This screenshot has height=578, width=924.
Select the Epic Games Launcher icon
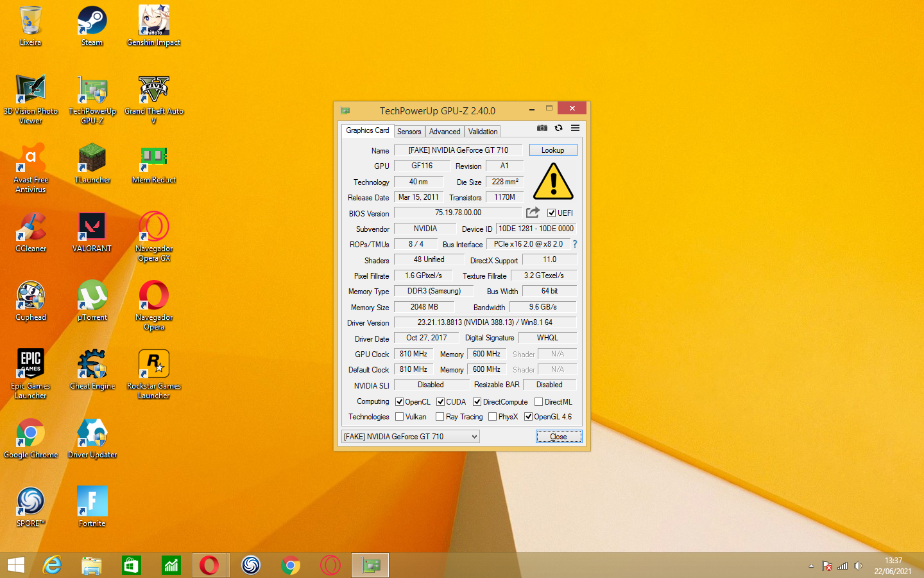pos(31,374)
